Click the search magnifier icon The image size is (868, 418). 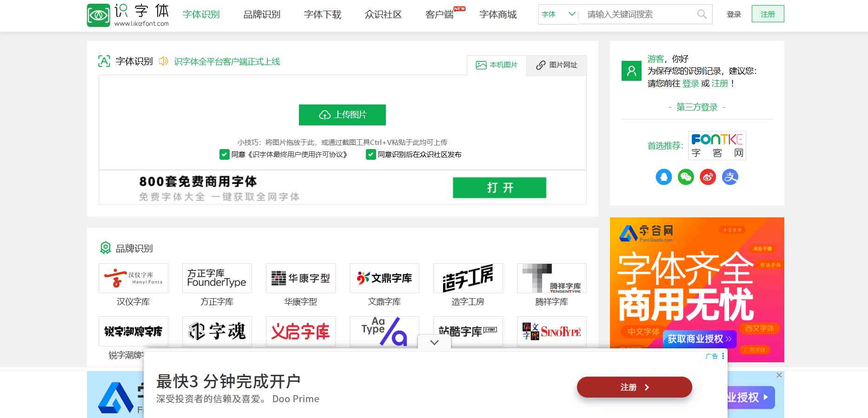[x=701, y=14]
